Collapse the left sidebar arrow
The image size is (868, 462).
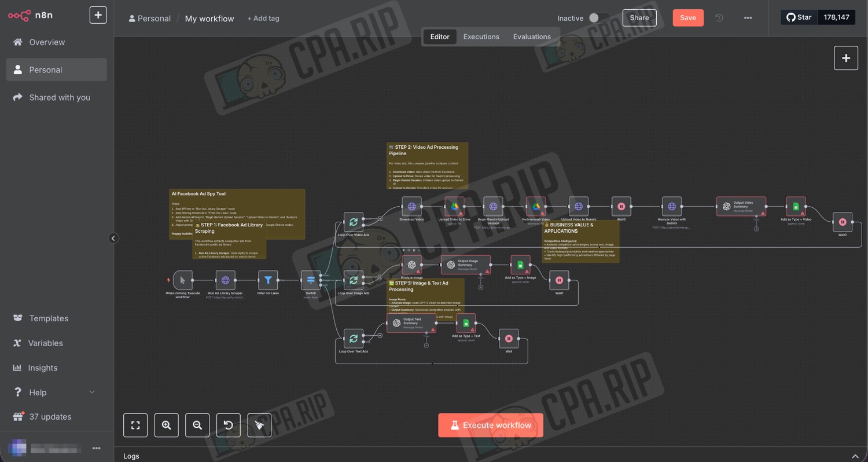click(x=113, y=238)
